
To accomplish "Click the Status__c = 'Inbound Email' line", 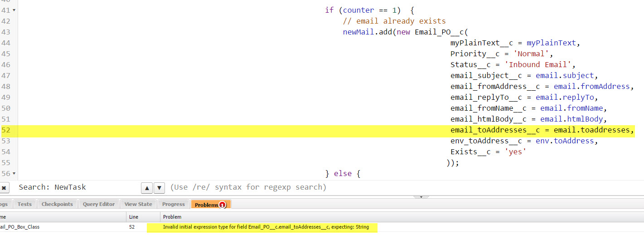I will pyautogui.click(x=513, y=64).
